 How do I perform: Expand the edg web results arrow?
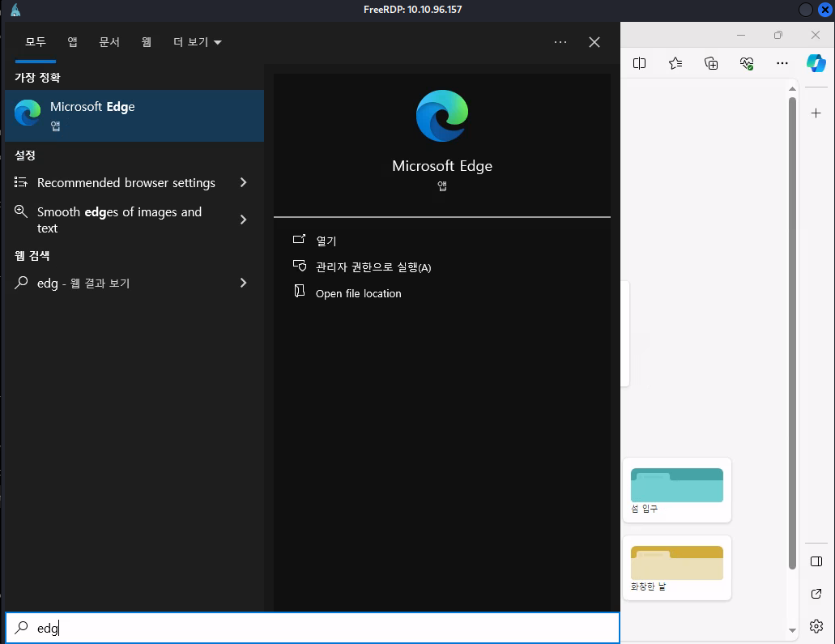pos(243,283)
